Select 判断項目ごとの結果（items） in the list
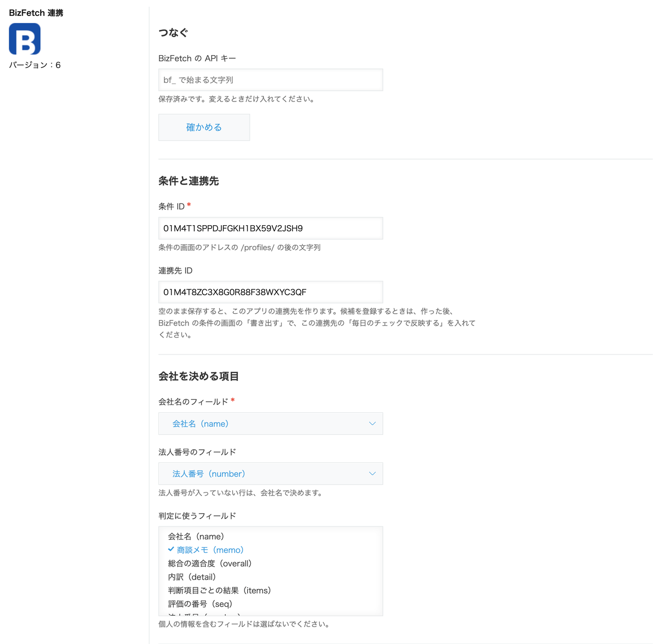Viewport: 659px width, 644px height. 270,590
